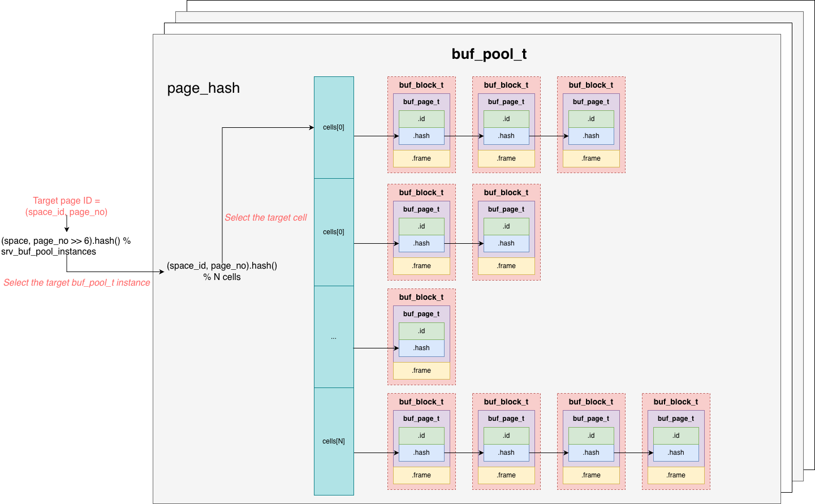The height and width of the screenshot is (504, 815).
Task: Click .frame in the ellipsis row's block
Action: (x=421, y=371)
